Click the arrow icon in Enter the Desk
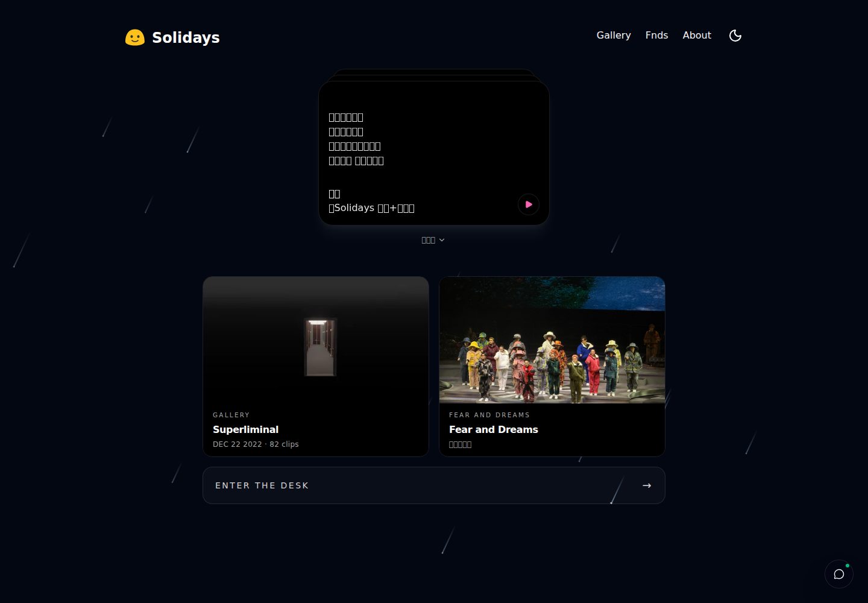This screenshot has height=603, width=868. (647, 485)
